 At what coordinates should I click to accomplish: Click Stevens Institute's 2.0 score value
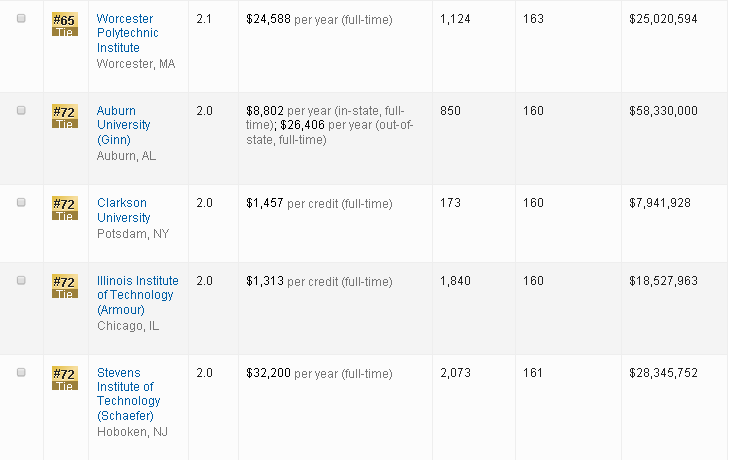[x=204, y=373]
